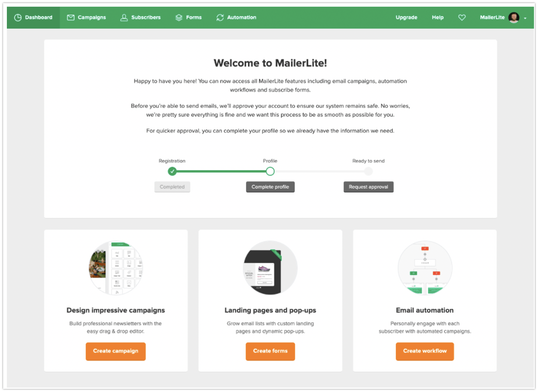Click the MailerLite account name

[x=492, y=17]
